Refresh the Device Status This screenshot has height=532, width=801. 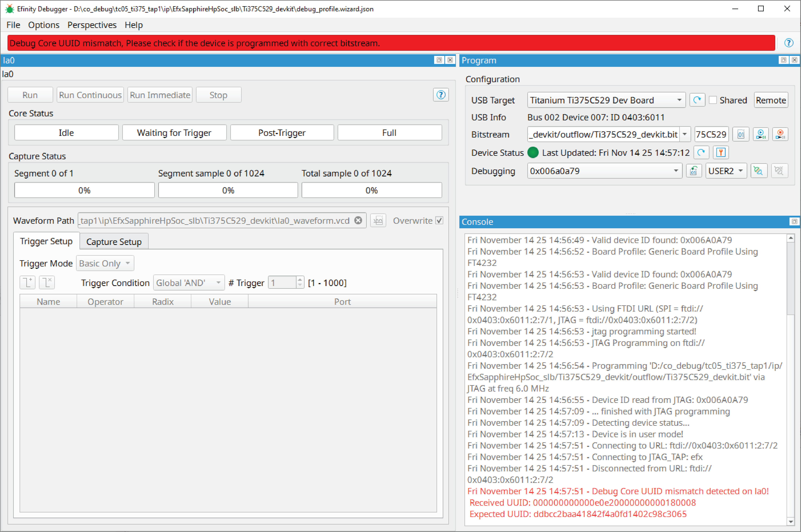tap(701, 153)
